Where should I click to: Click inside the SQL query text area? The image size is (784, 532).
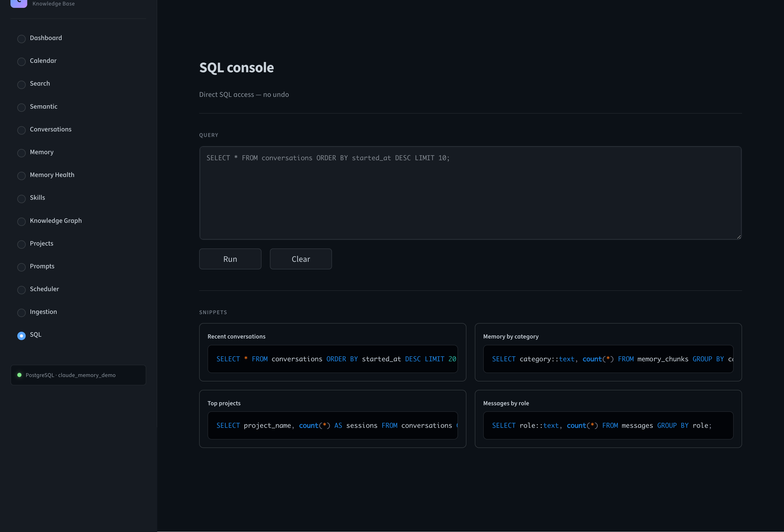pyautogui.click(x=470, y=193)
